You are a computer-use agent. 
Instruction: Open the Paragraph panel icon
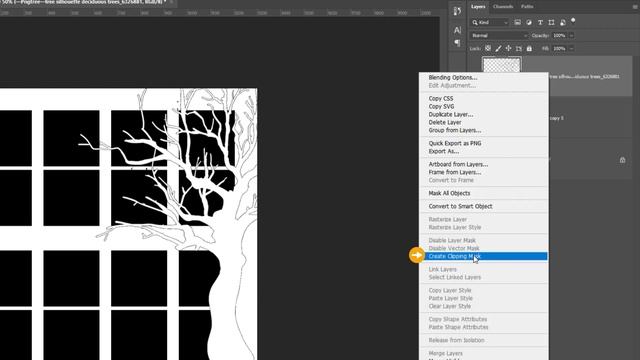(x=457, y=43)
